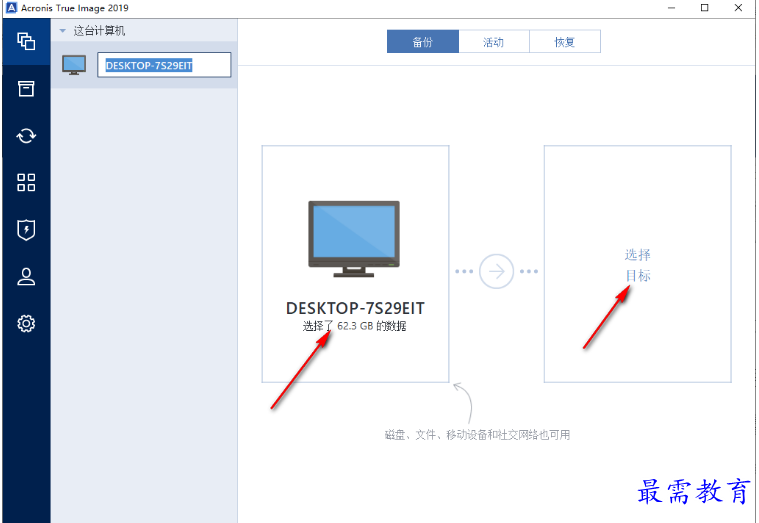The image size is (759, 523).
Task: Open the Tools grid icon
Action: tap(26, 183)
